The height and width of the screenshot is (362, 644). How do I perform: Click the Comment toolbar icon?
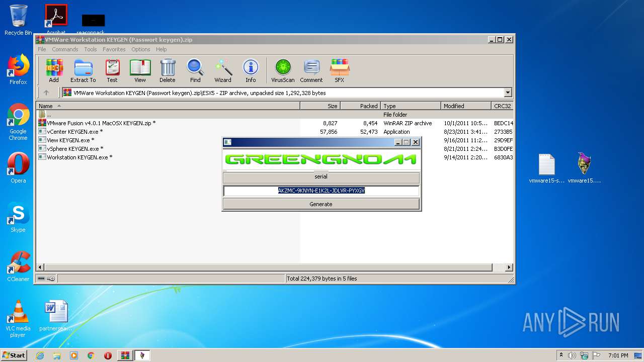tap(311, 71)
